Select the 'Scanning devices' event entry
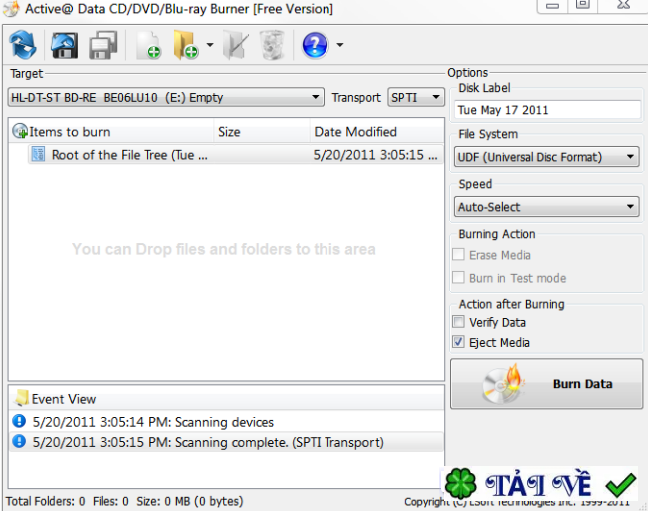This screenshot has height=511, width=648. click(x=226, y=422)
